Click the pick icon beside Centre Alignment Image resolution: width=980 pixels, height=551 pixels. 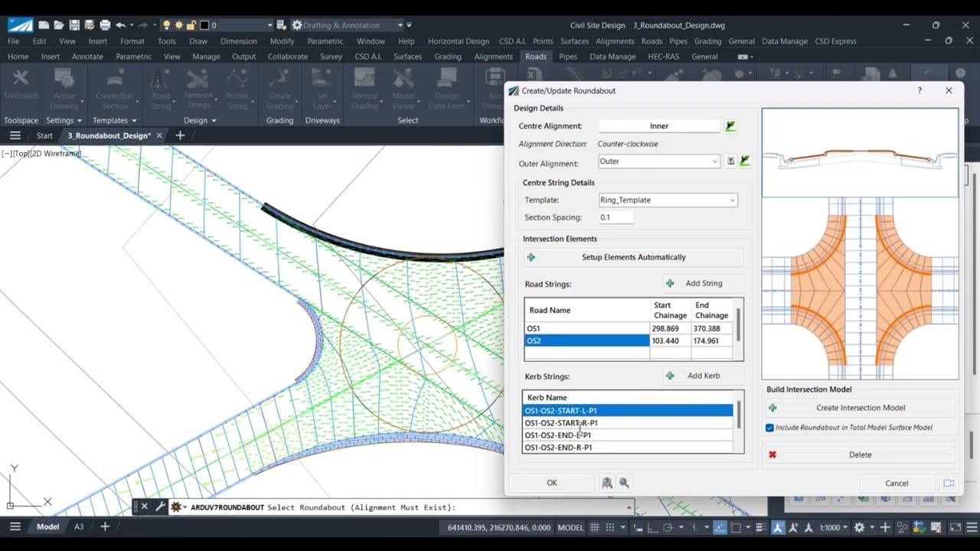coord(731,126)
